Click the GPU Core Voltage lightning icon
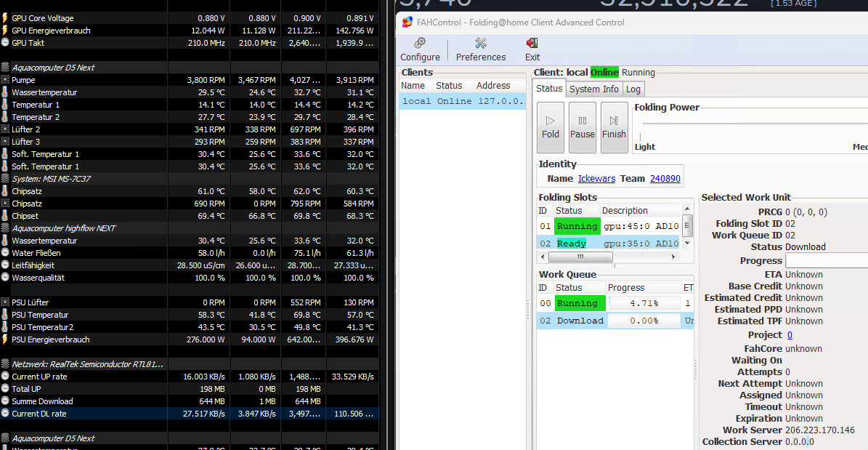The height and width of the screenshot is (450, 868). (x=6, y=18)
